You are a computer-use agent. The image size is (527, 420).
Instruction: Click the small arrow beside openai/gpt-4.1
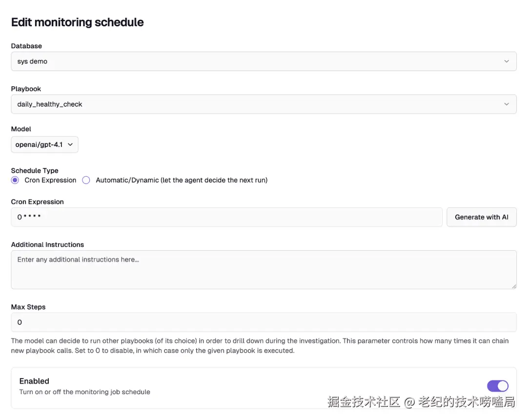tap(70, 145)
